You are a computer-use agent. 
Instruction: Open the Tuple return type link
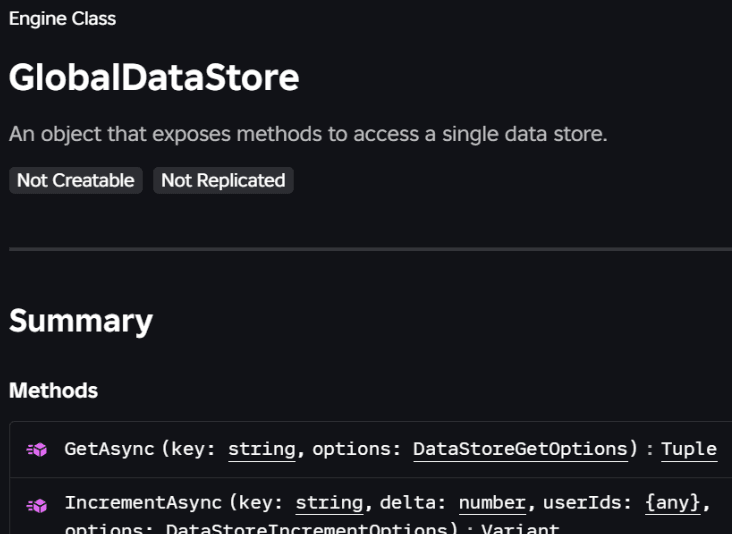coord(689,450)
